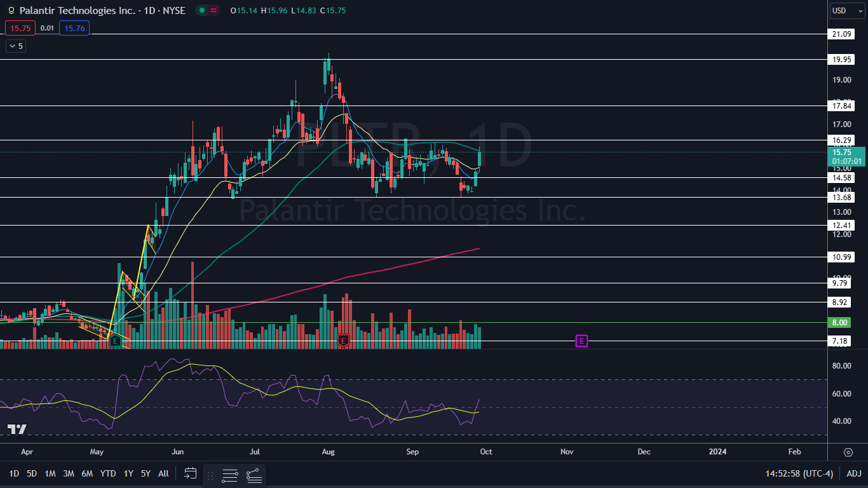Click the 9.79 price level label
Viewport: 868px width, 488px height.
pyautogui.click(x=840, y=283)
